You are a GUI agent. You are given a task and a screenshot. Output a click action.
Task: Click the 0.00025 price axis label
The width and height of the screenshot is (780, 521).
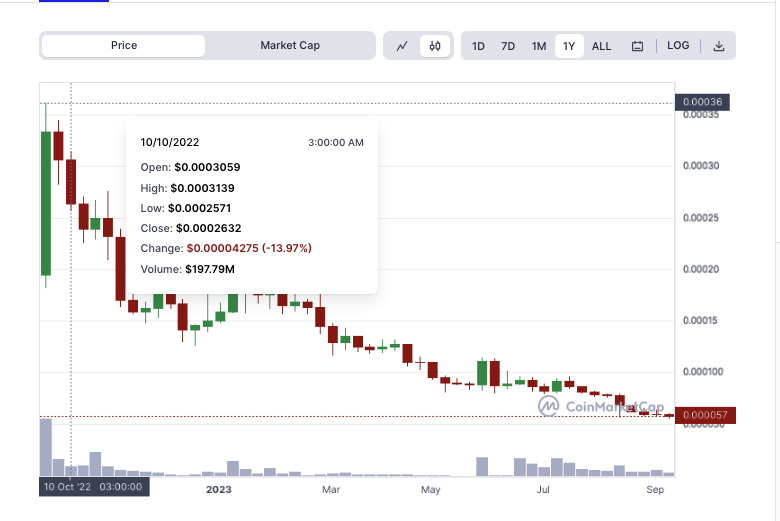[x=700, y=218]
